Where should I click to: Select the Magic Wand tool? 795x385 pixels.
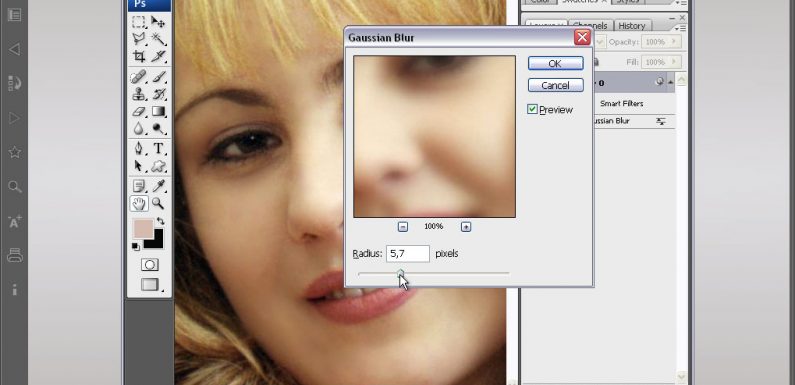coord(158,39)
